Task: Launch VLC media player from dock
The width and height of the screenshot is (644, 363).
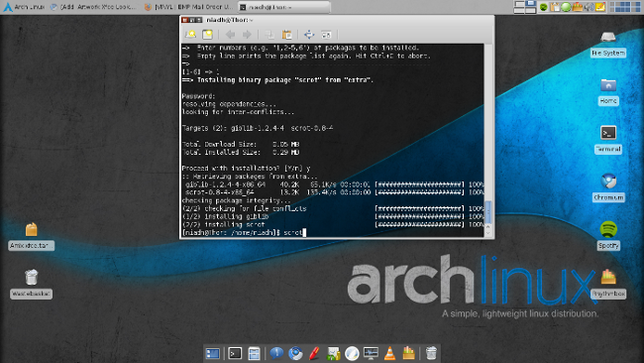Action: point(389,353)
